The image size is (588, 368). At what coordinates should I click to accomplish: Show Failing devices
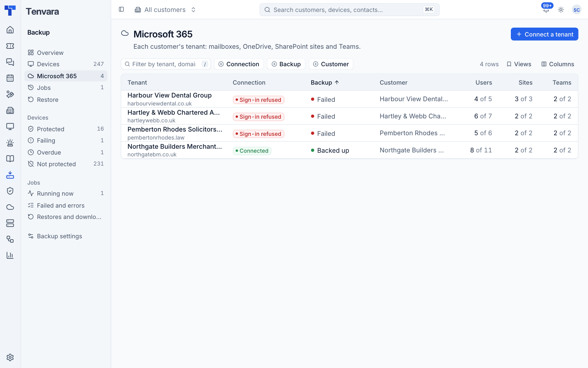(x=66, y=140)
